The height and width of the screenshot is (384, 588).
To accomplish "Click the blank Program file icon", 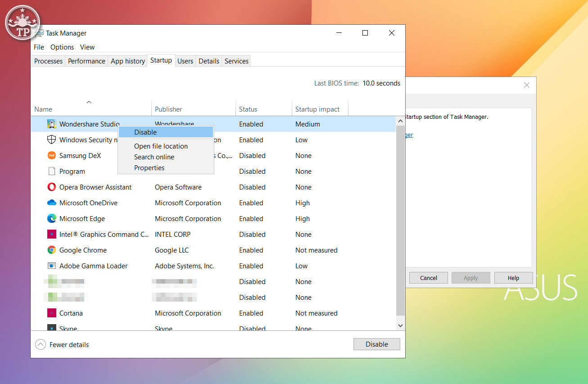I will [52, 172].
